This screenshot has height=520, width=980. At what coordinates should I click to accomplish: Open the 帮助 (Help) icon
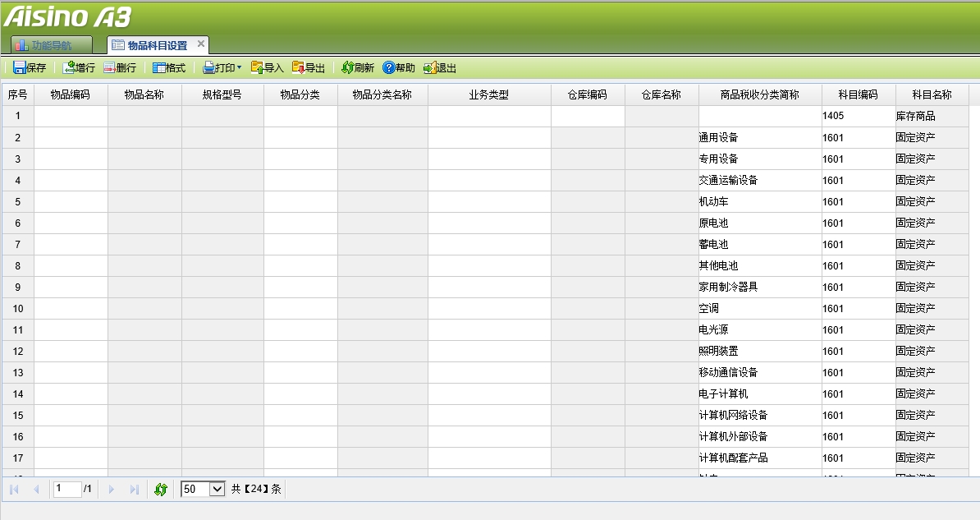(397, 68)
